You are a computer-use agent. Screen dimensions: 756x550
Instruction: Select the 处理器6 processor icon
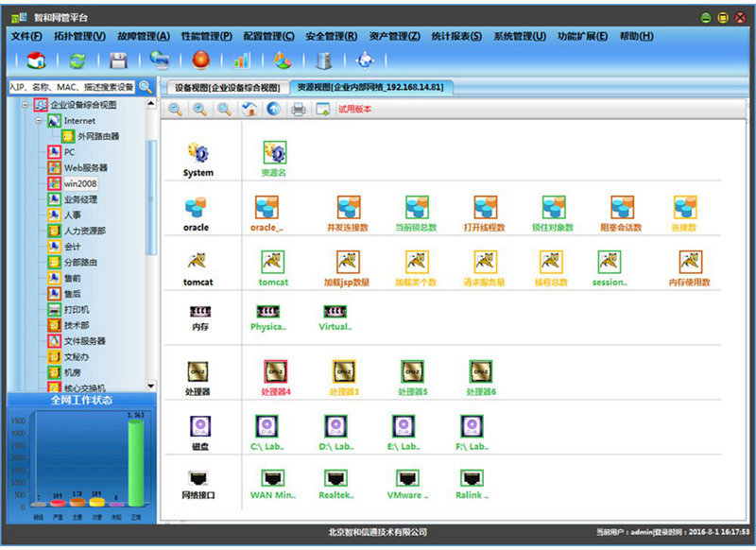481,371
